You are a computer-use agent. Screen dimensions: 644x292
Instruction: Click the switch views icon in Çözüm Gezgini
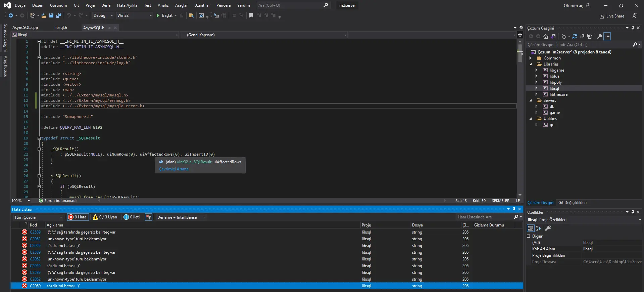click(x=553, y=36)
